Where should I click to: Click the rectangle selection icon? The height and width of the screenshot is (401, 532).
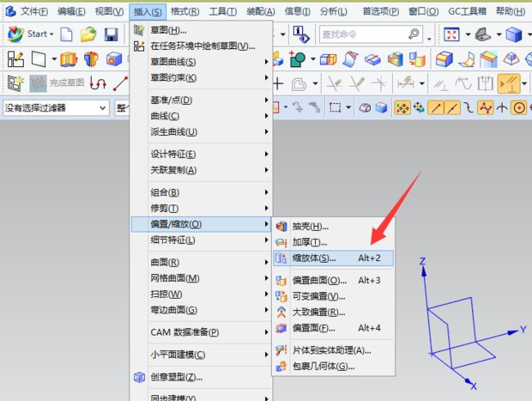[335, 108]
